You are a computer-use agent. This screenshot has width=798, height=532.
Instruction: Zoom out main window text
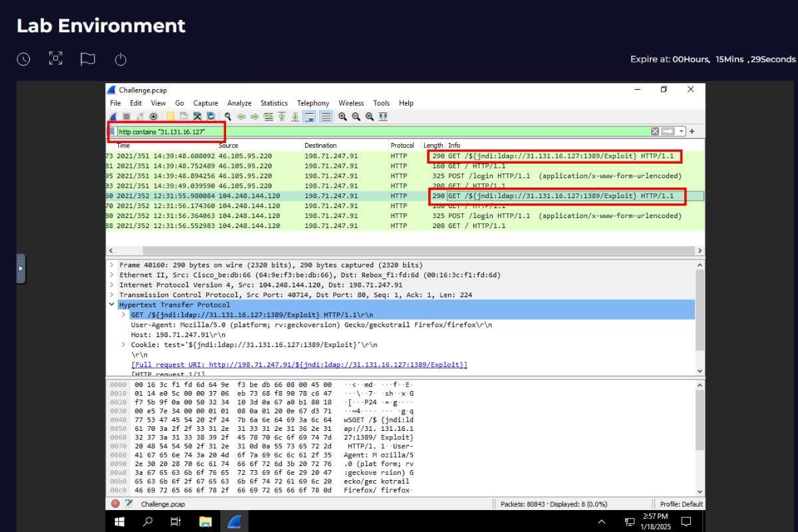pos(356,116)
